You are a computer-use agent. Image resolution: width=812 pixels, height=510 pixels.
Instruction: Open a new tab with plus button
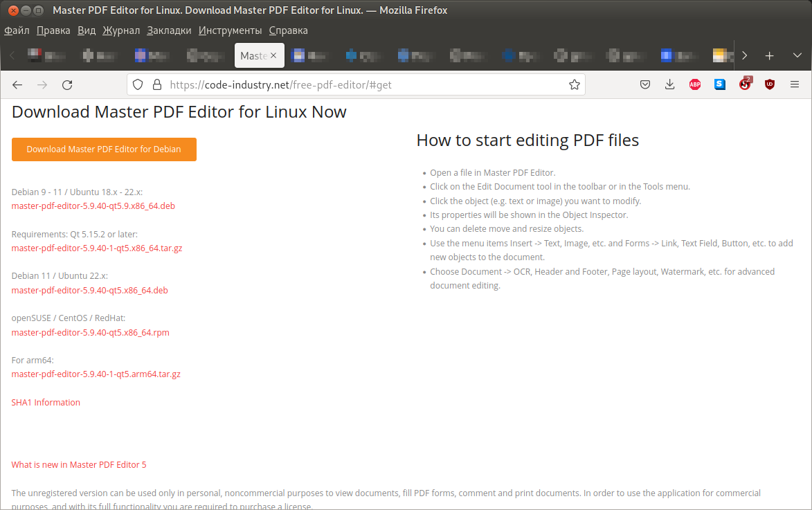pos(769,55)
